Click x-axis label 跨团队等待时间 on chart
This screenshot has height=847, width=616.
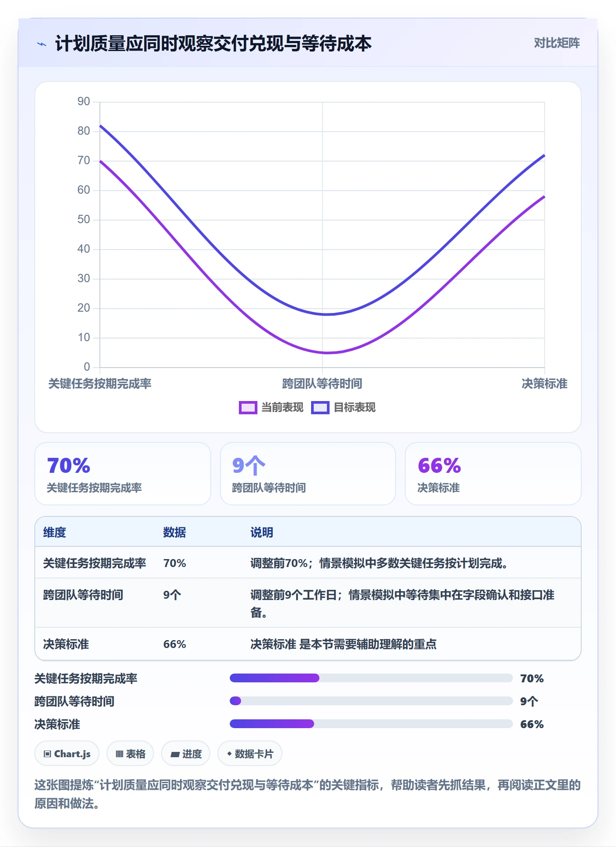[322, 383]
